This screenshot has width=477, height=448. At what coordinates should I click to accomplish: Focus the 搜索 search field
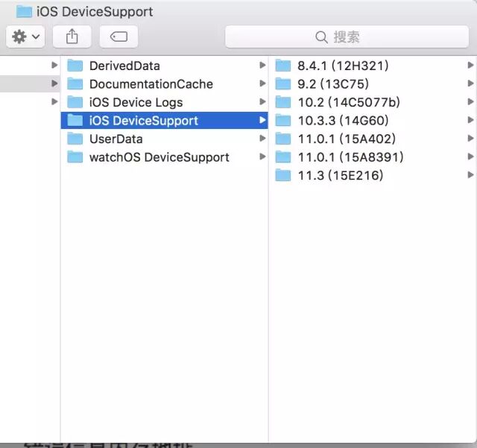[x=347, y=37]
